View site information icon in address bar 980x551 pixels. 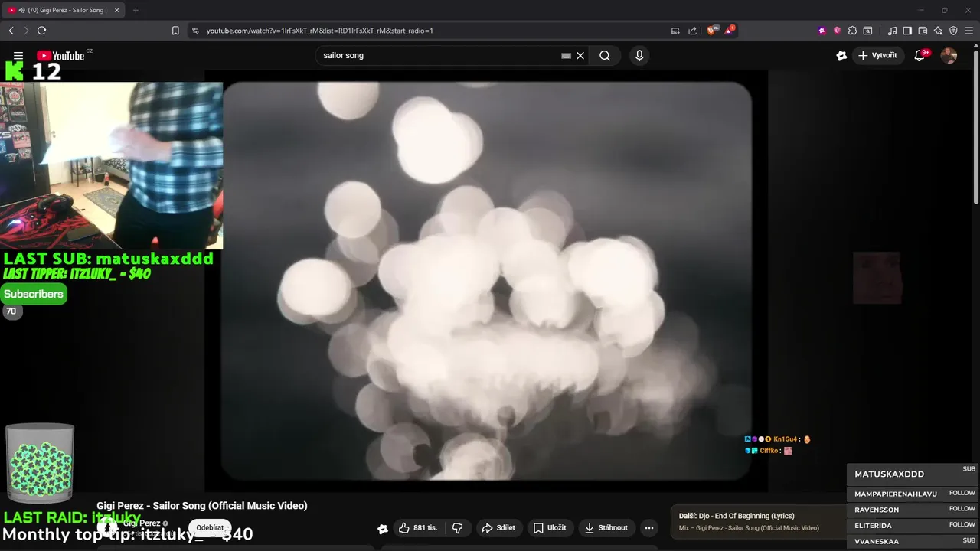tap(195, 31)
